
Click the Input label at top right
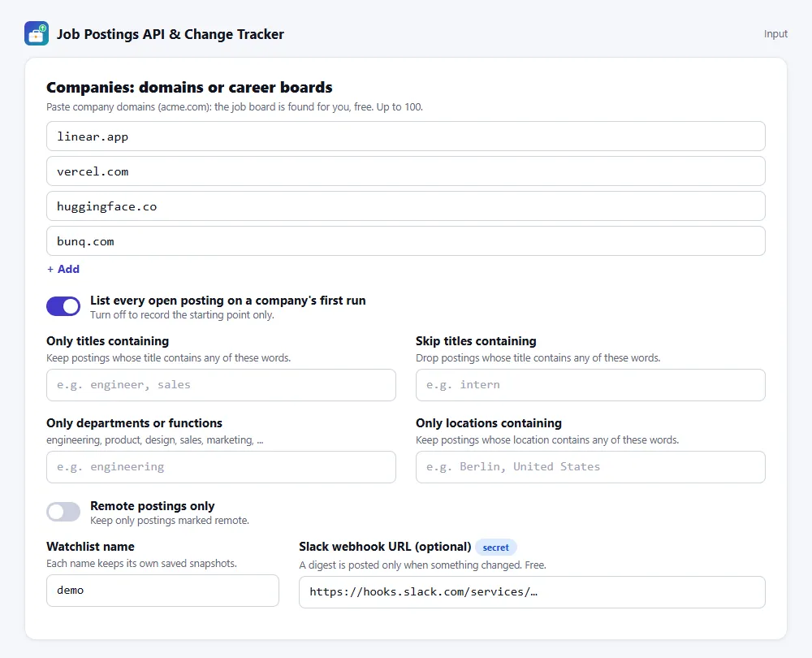tap(775, 33)
